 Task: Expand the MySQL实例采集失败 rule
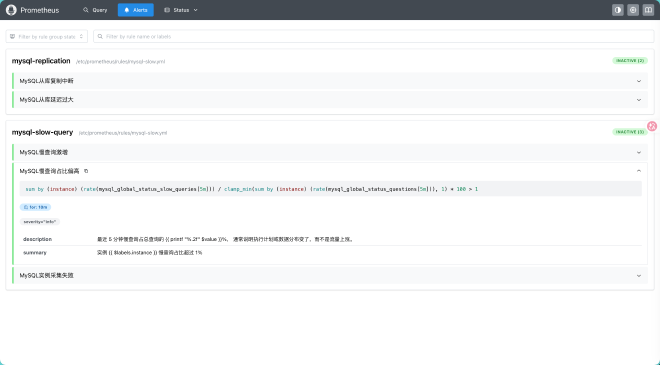(x=330, y=275)
